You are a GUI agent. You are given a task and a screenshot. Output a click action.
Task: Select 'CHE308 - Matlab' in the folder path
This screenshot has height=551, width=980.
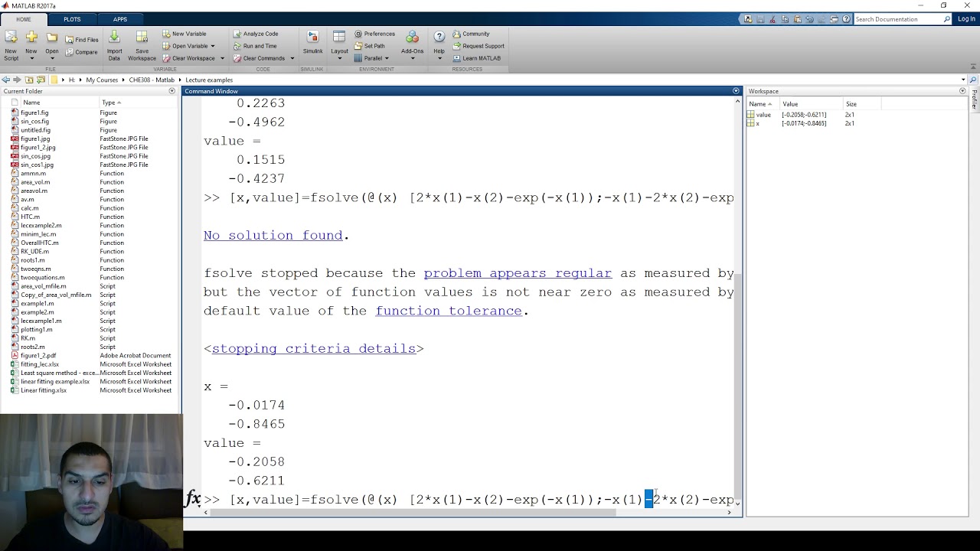[152, 80]
